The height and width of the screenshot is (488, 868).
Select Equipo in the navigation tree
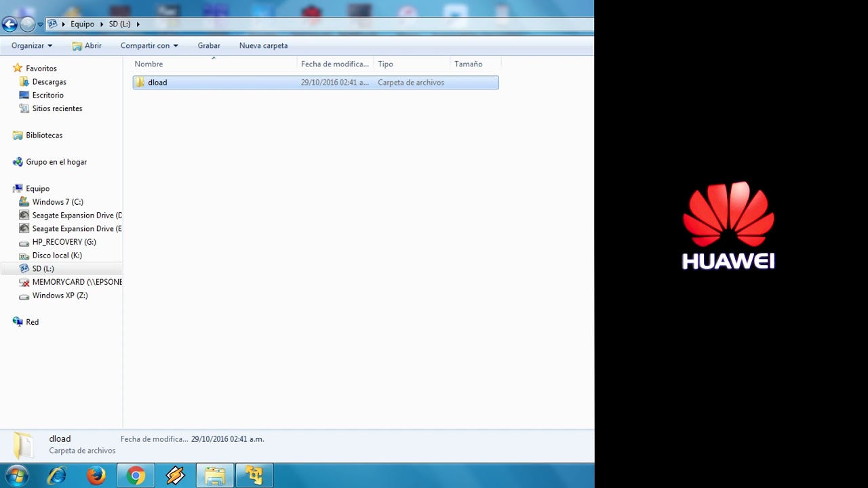point(37,188)
